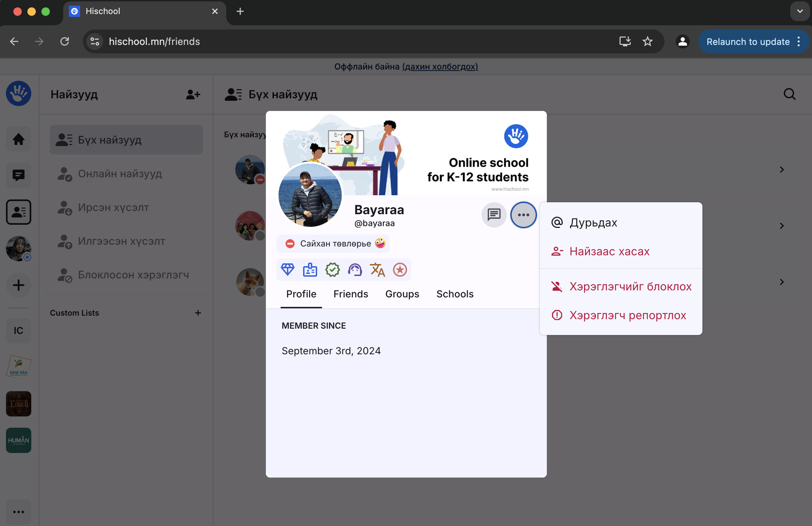Expand the third friend row chevron
Screen dimensions: 812x526
pyautogui.click(x=782, y=282)
